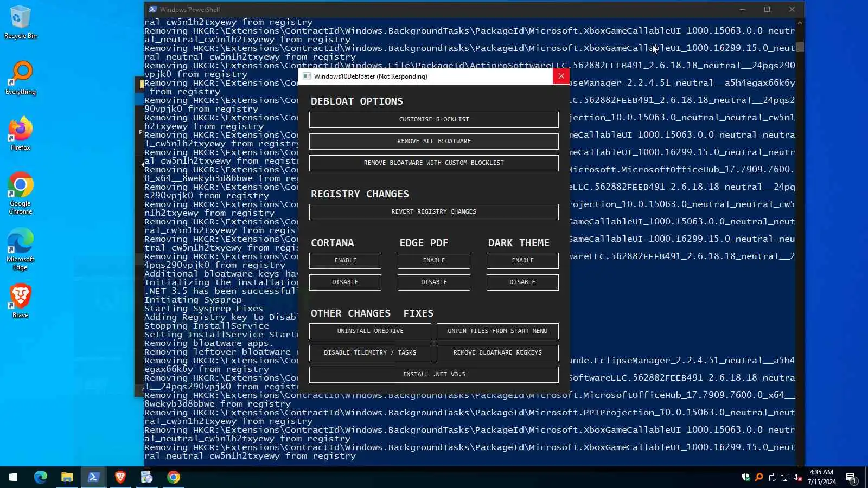Click the 'Windows PowerShell' title text
Viewport: 868px width, 488px height.
[x=190, y=9]
